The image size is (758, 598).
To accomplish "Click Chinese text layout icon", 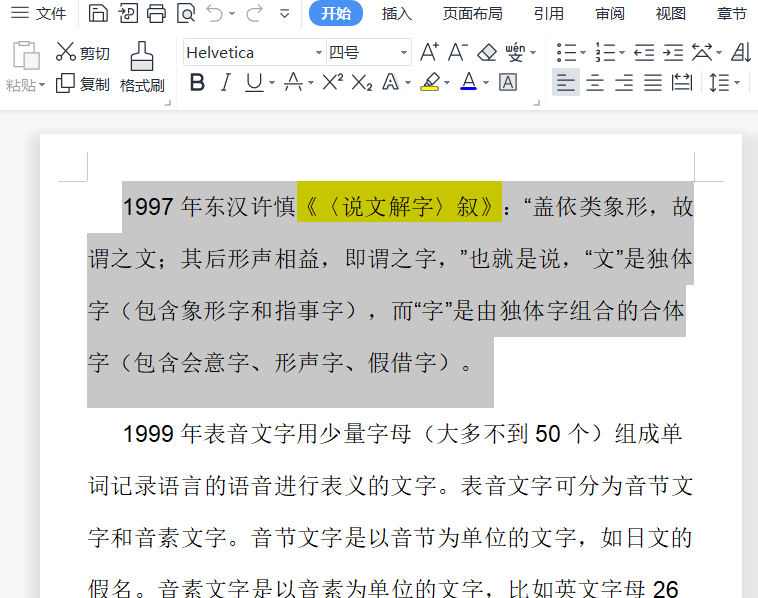I will (702, 52).
